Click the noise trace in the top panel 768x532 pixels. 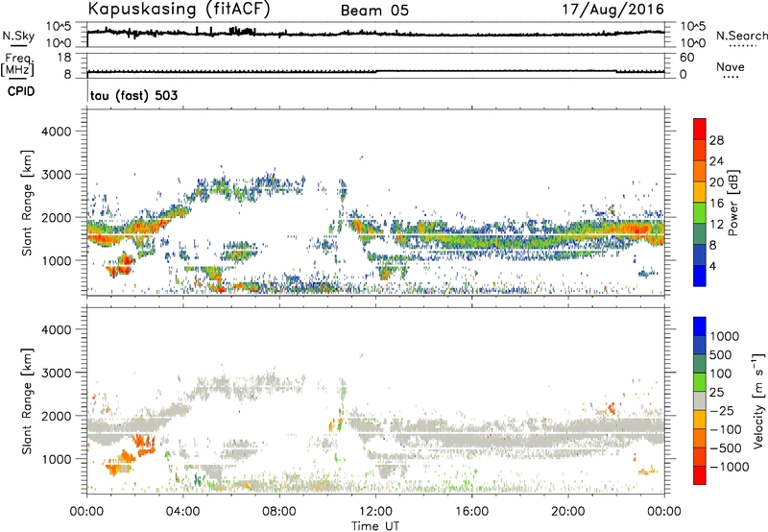[375, 34]
